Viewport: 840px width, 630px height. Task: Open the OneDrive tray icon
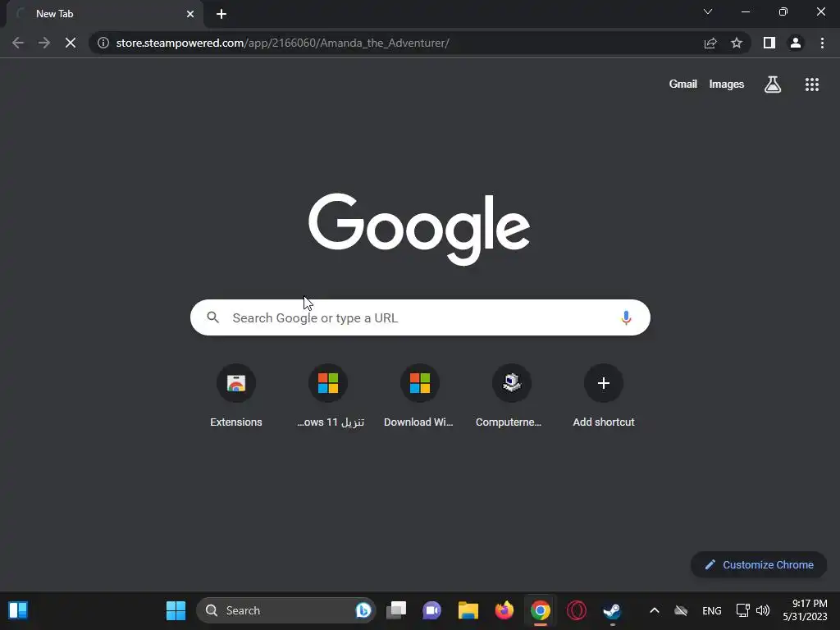681,610
